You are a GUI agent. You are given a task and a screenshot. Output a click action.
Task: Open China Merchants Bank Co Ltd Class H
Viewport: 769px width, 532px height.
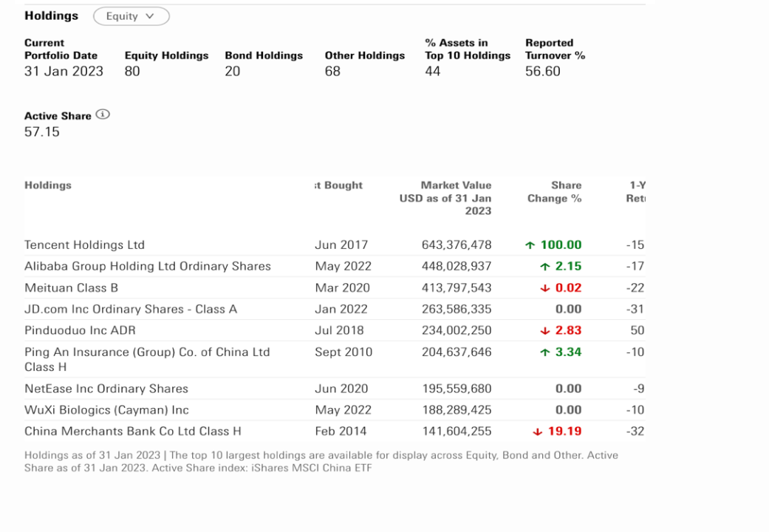click(133, 432)
